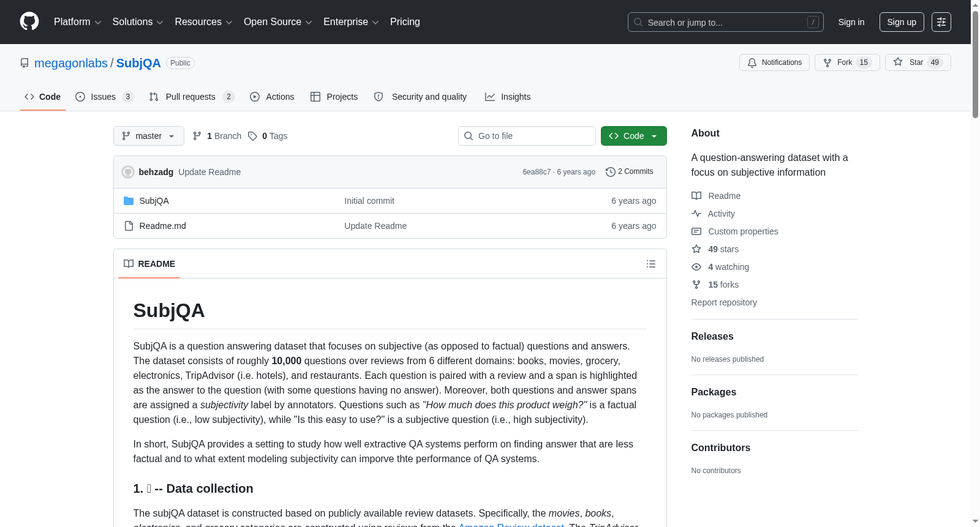The width and height of the screenshot is (980, 527).
Task: Click the search magnifier in header
Action: 638,22
